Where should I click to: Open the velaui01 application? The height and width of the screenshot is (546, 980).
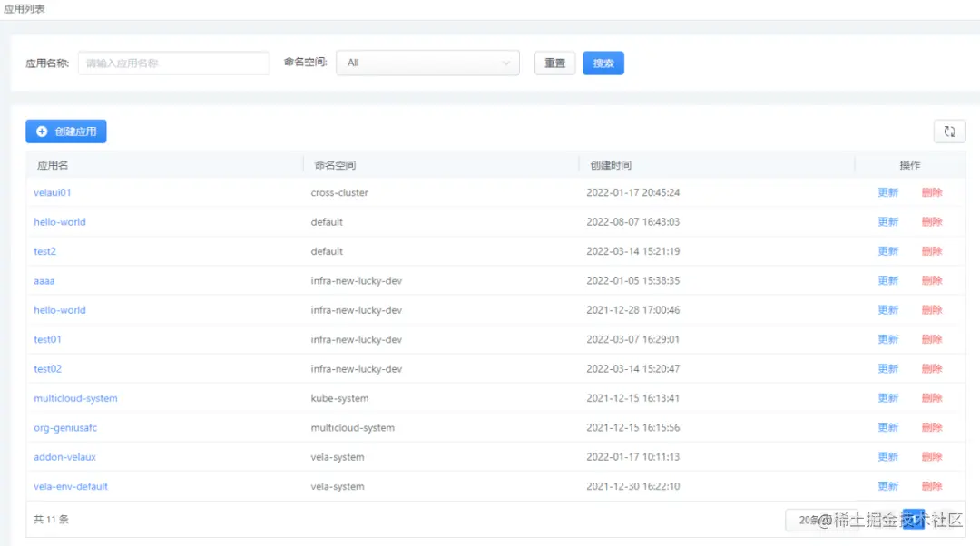(x=52, y=192)
